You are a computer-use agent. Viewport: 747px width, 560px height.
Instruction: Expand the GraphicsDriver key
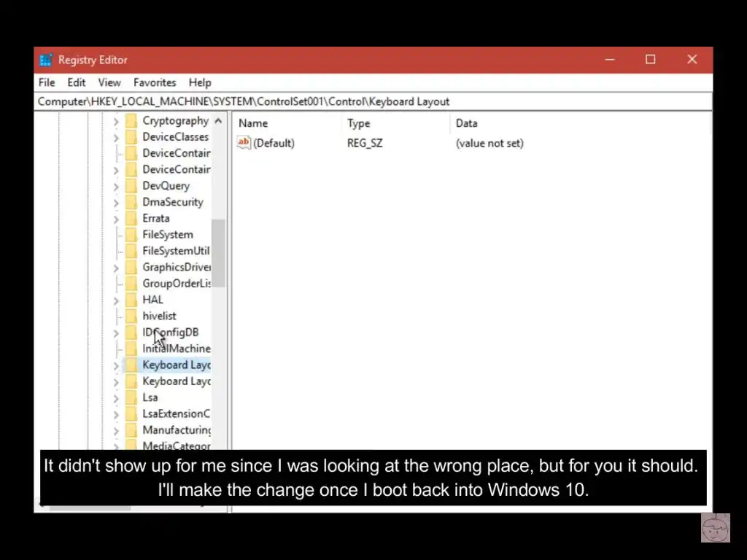(x=116, y=268)
